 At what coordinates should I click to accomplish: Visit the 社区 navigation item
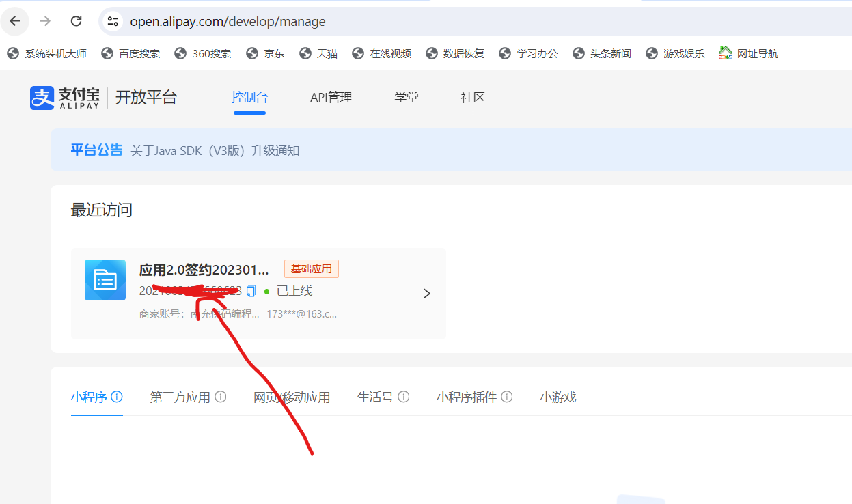pyautogui.click(x=473, y=98)
